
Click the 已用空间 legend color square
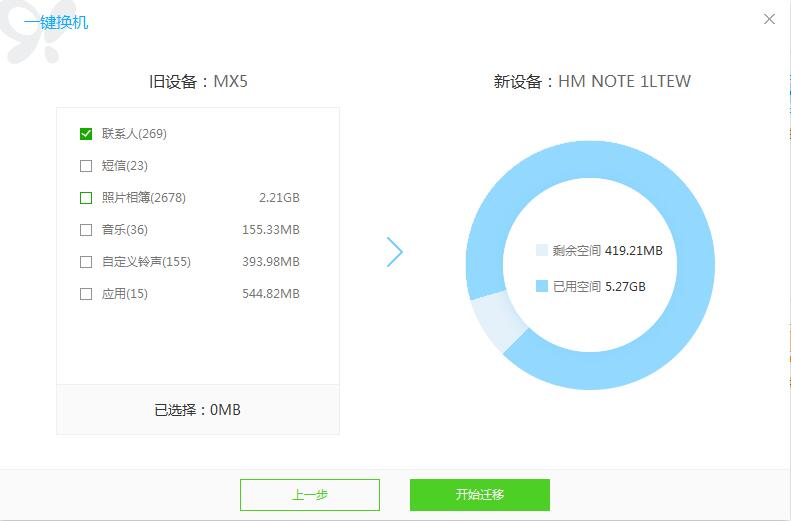542,286
